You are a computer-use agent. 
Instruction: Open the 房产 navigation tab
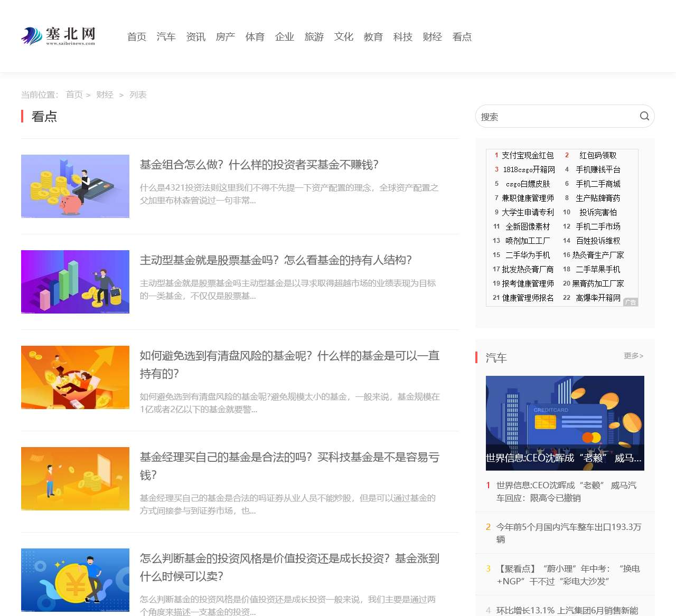225,37
